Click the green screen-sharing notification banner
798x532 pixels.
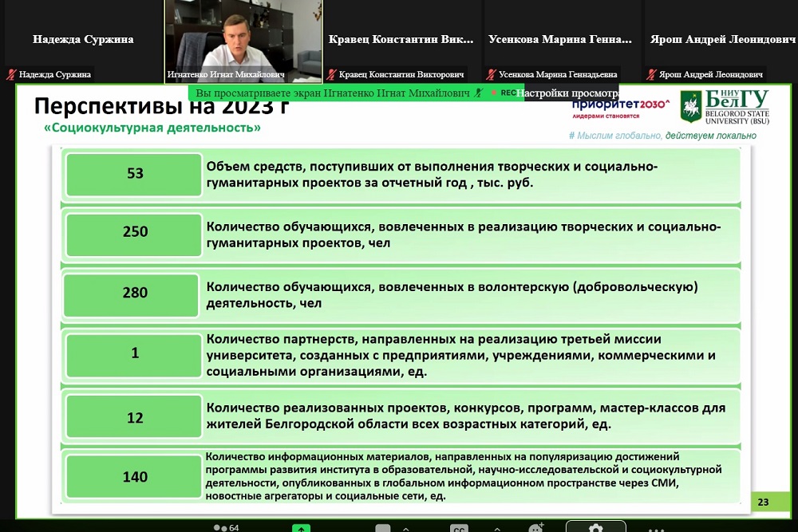pyautogui.click(x=356, y=93)
